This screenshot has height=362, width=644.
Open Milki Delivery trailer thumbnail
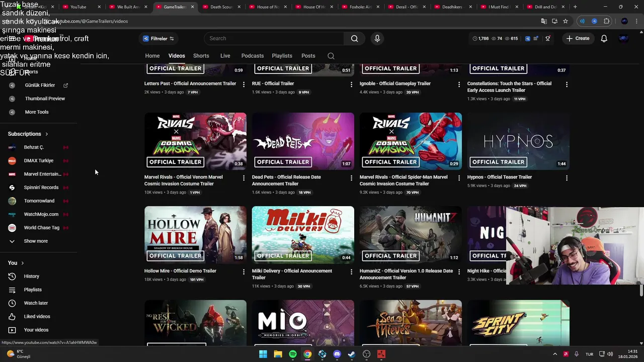pos(303,235)
